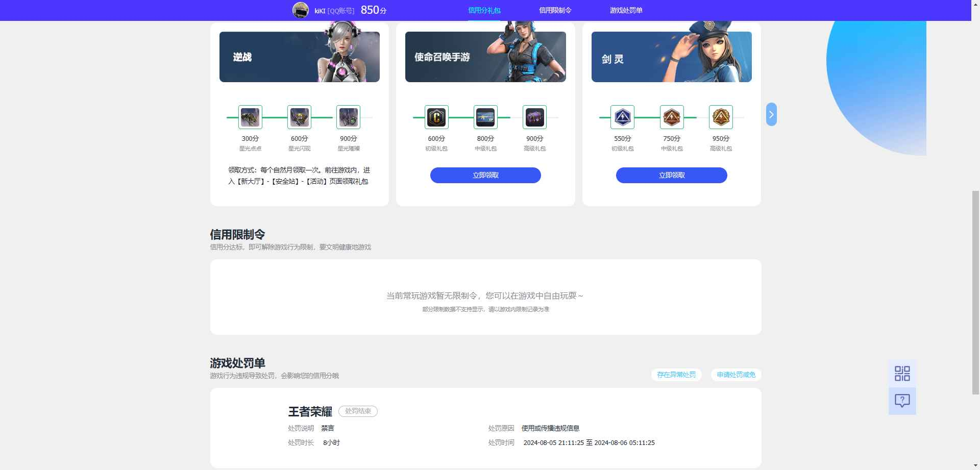Screen dimensions: 980x470
Task: Click the 逆战 game banner
Action: 300,57
